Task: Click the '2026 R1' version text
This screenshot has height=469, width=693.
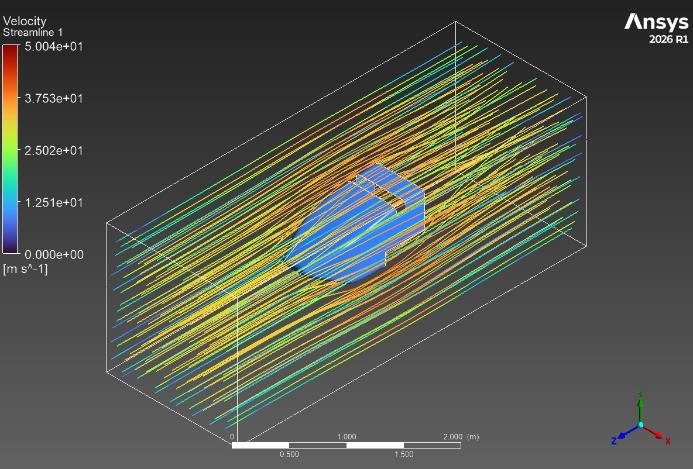Action: [669, 39]
